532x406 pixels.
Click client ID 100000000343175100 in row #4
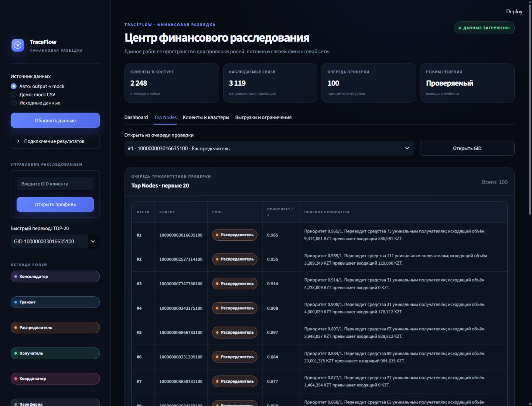[x=181, y=308]
